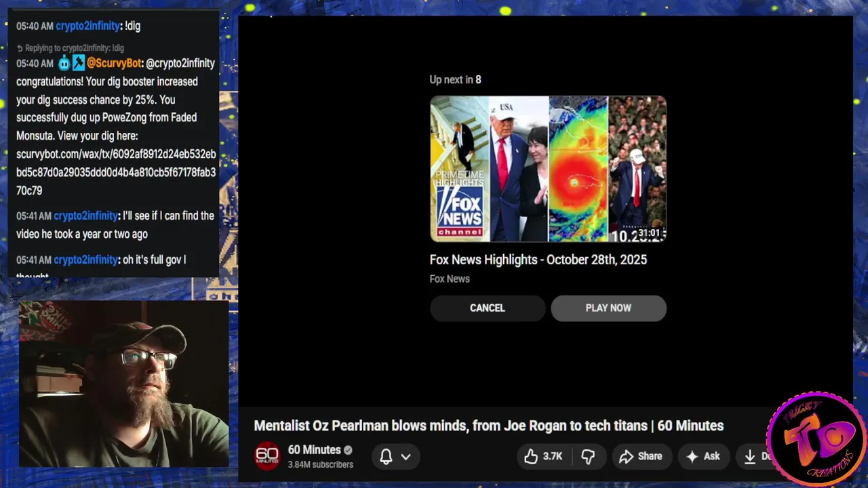Click the Tracey Creations logo
The height and width of the screenshot is (488, 868).
(816, 439)
